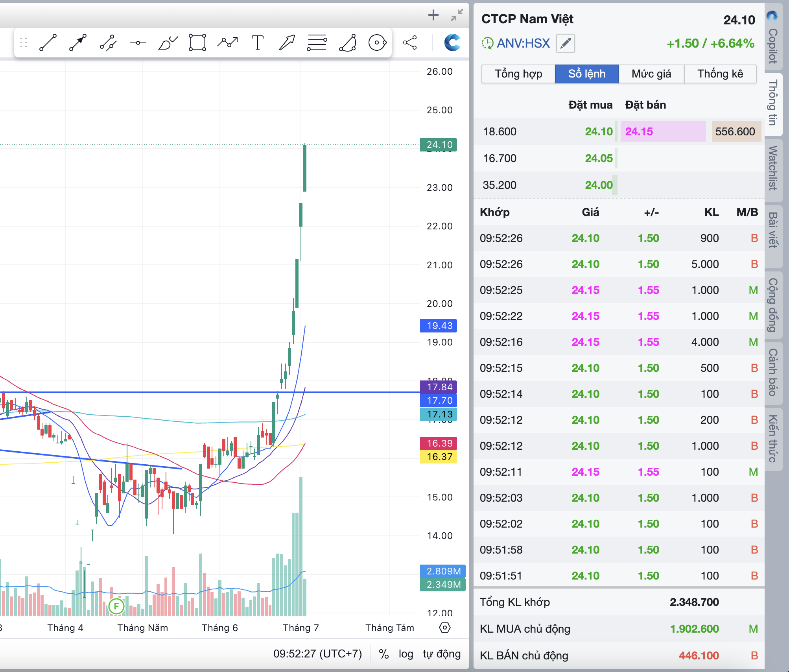Click the share chart icon
This screenshot has width=789, height=672.
point(410,42)
